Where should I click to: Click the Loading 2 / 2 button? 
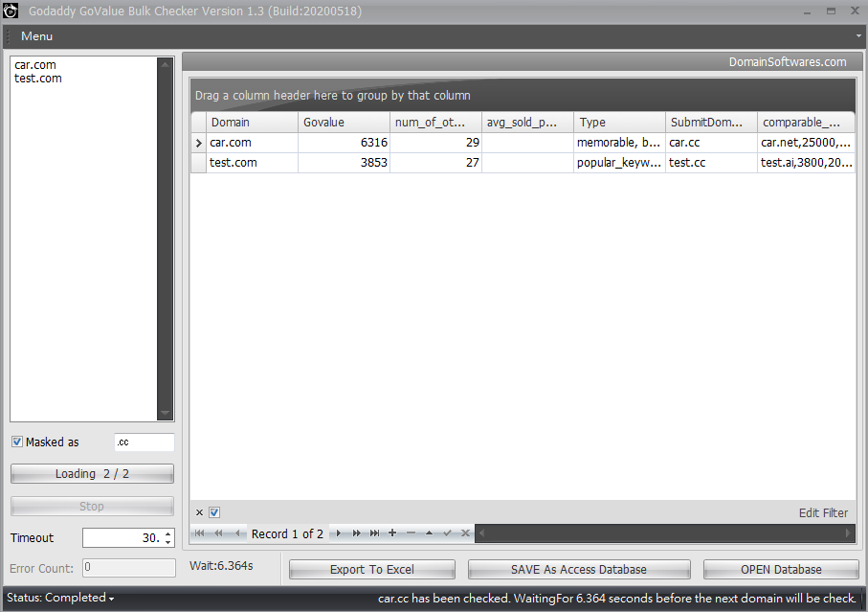point(92,474)
